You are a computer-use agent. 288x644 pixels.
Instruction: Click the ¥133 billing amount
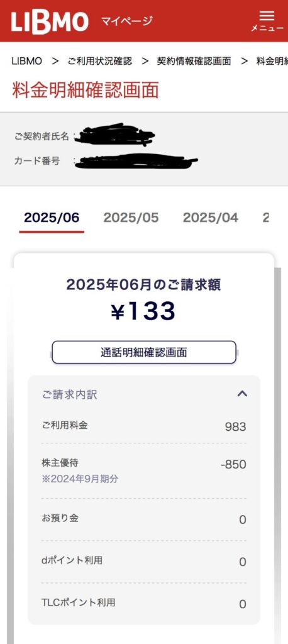143,312
